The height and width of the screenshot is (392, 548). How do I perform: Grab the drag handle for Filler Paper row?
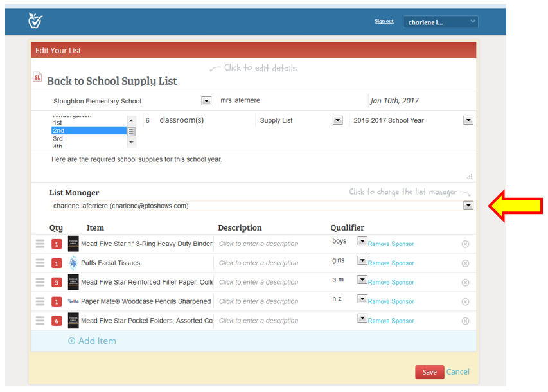coord(40,282)
